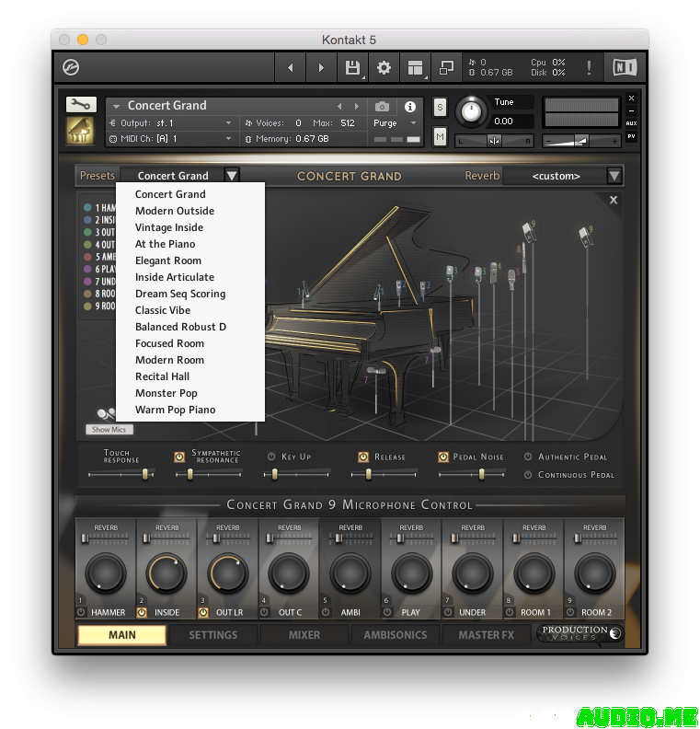Screen dimensions: 700x729
Task: Collapse the Presets dropdown arrow
Action: (x=232, y=176)
